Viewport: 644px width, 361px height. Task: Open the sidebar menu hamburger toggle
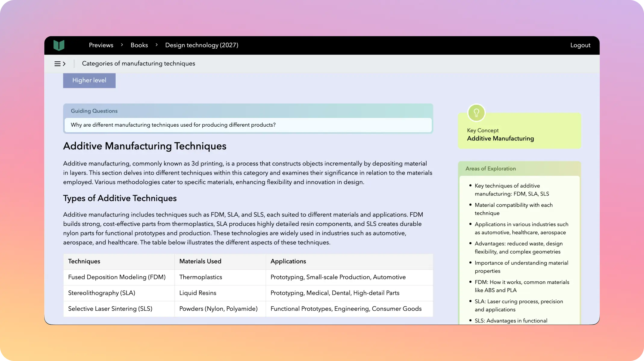click(x=60, y=64)
